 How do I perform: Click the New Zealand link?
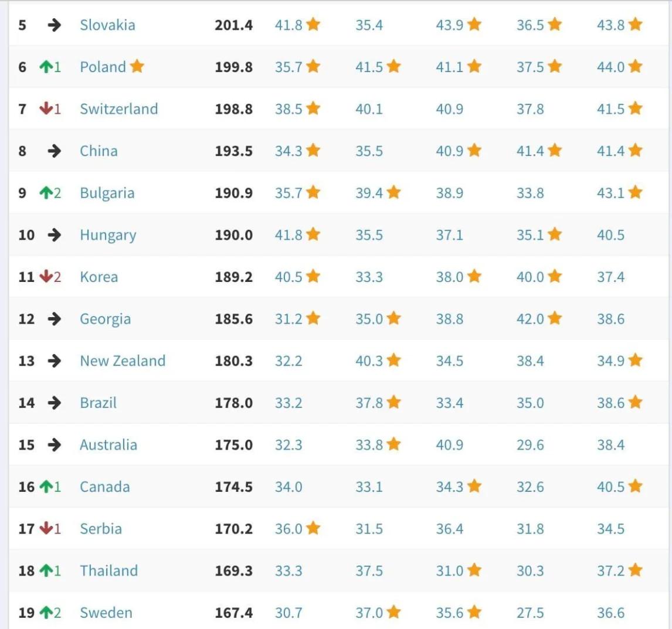click(x=123, y=361)
